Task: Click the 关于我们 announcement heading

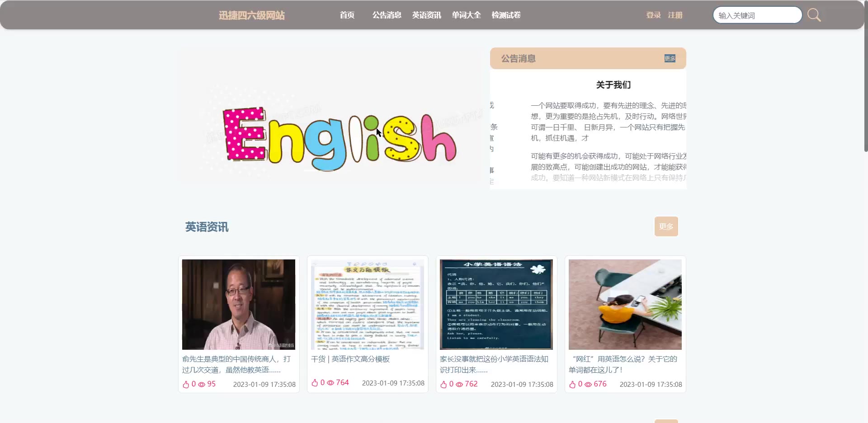Action: [x=613, y=85]
